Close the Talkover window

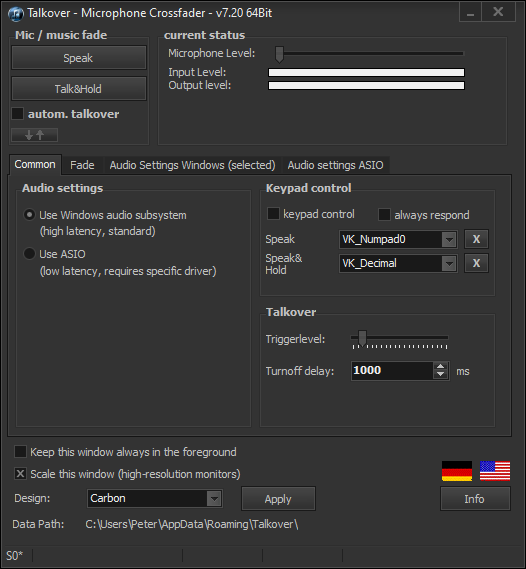498,13
